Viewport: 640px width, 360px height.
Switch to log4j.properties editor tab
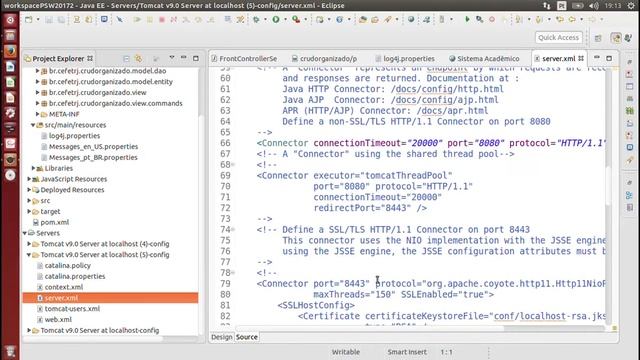coord(405,59)
